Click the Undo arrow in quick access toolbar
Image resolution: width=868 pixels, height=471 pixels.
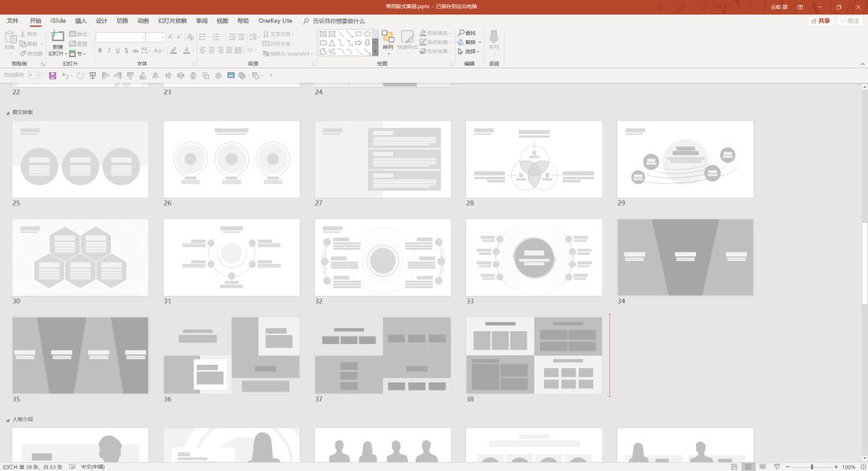point(65,76)
